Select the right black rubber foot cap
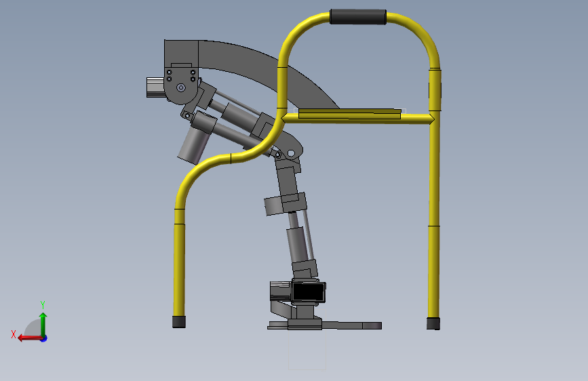588x381 pixels. coord(433,323)
